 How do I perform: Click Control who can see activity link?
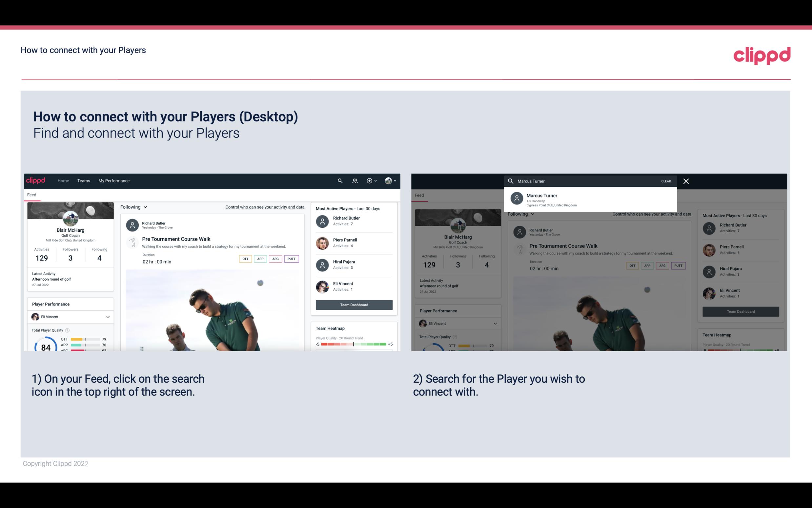tap(264, 207)
